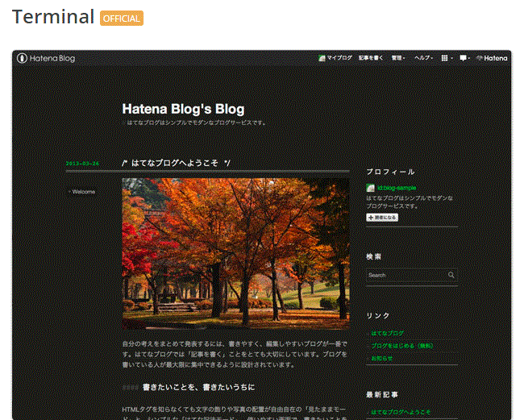Click the 書きたいことを、書きたいうちに subheading

(x=198, y=387)
